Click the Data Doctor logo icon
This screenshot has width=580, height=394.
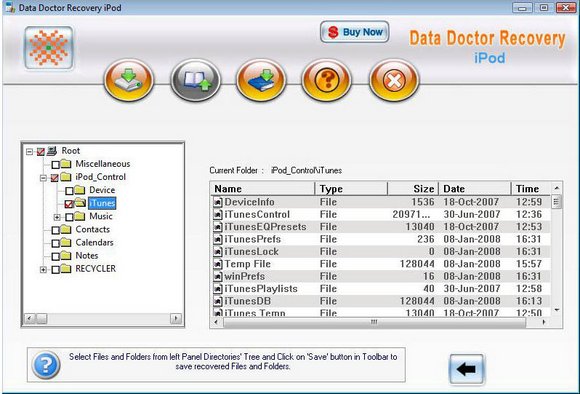(x=49, y=48)
